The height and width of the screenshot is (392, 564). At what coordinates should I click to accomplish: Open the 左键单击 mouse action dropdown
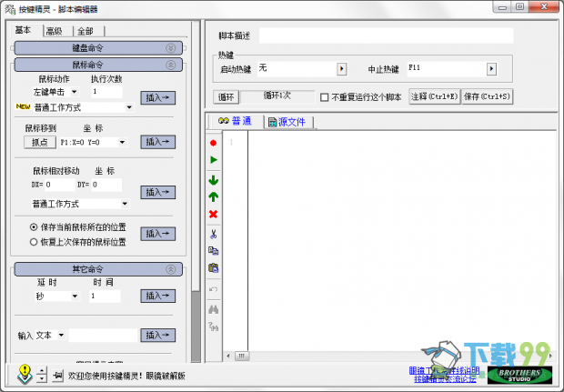point(74,92)
